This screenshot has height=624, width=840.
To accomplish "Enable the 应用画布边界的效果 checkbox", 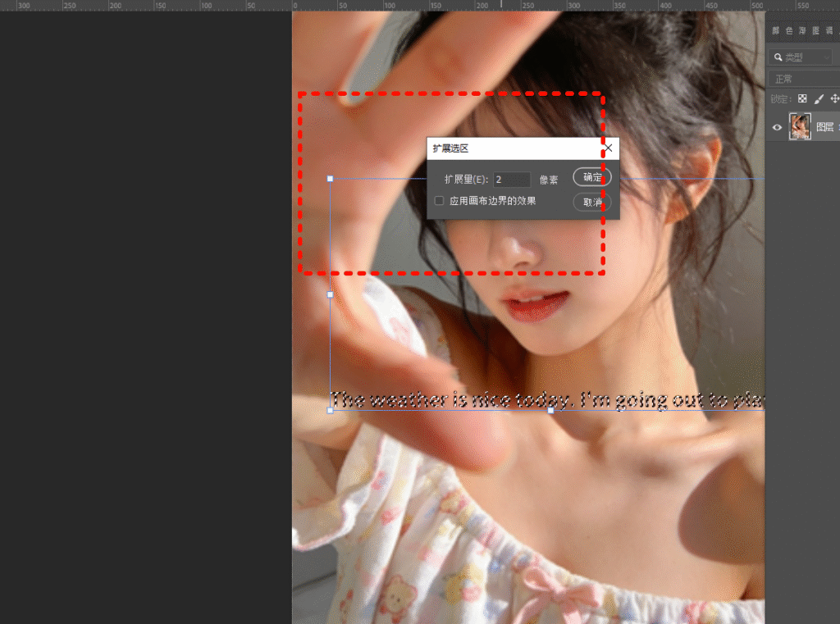I will [x=439, y=200].
